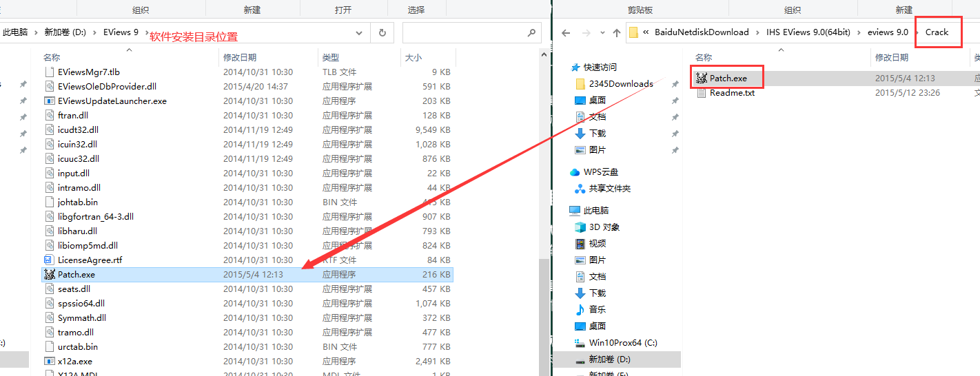Select EViewsUpdateLauncher.exe in file list
980x376 pixels.
pyautogui.click(x=112, y=101)
